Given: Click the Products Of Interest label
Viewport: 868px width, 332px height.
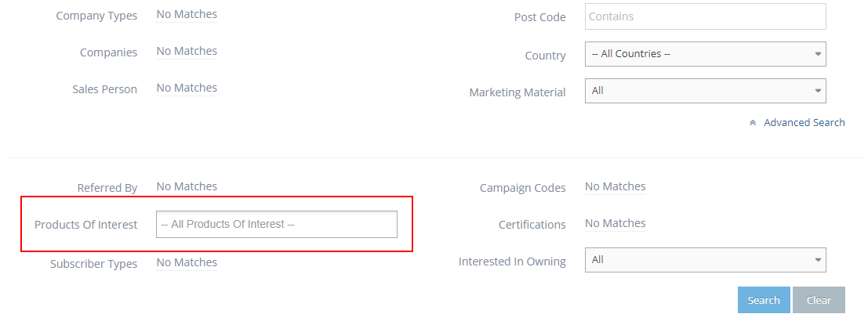Looking at the screenshot, I should pyautogui.click(x=85, y=225).
